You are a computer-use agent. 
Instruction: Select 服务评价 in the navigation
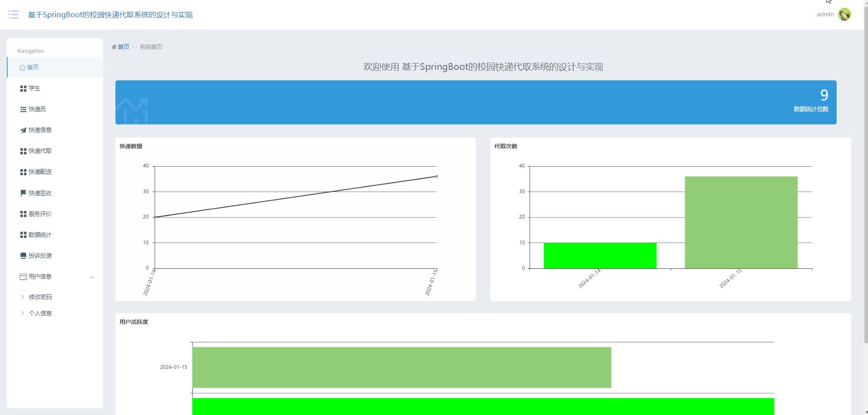tap(55, 214)
